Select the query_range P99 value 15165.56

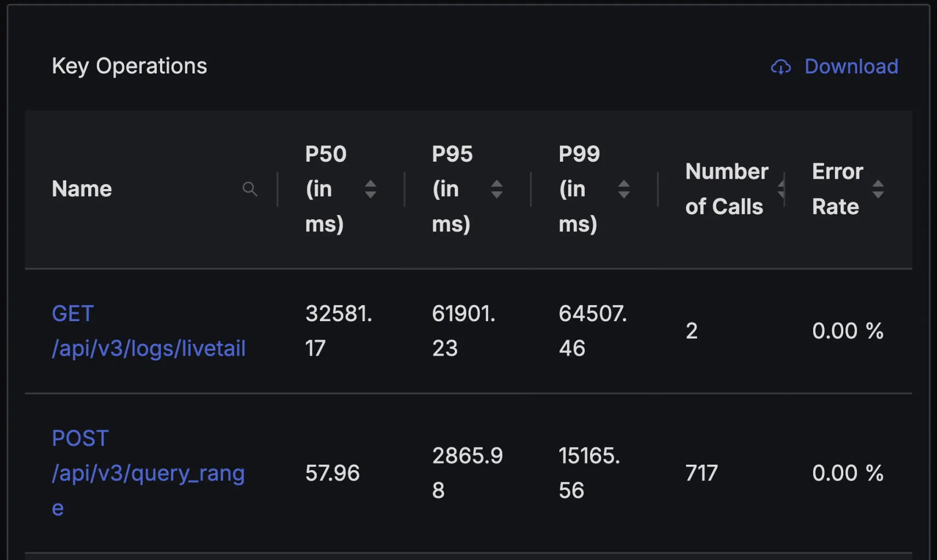(x=589, y=473)
